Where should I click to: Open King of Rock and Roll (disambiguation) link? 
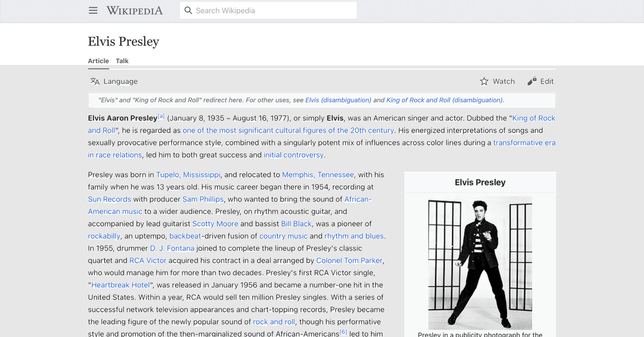(444, 100)
